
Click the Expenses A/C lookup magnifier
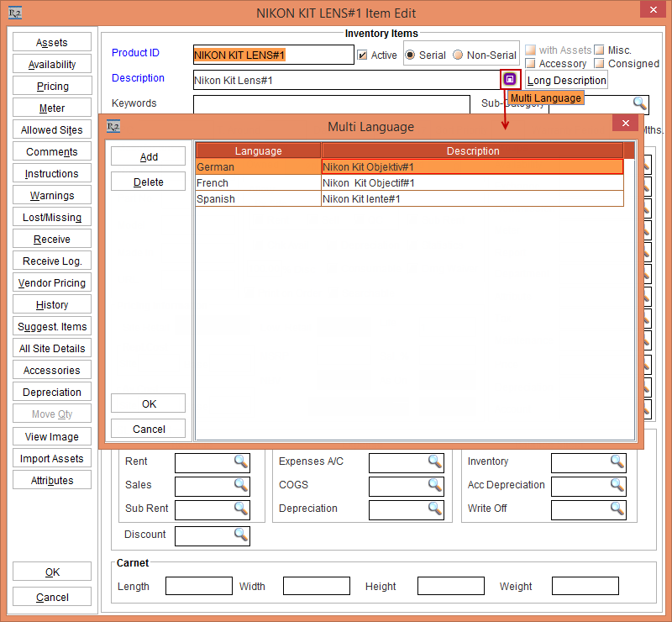(434, 461)
